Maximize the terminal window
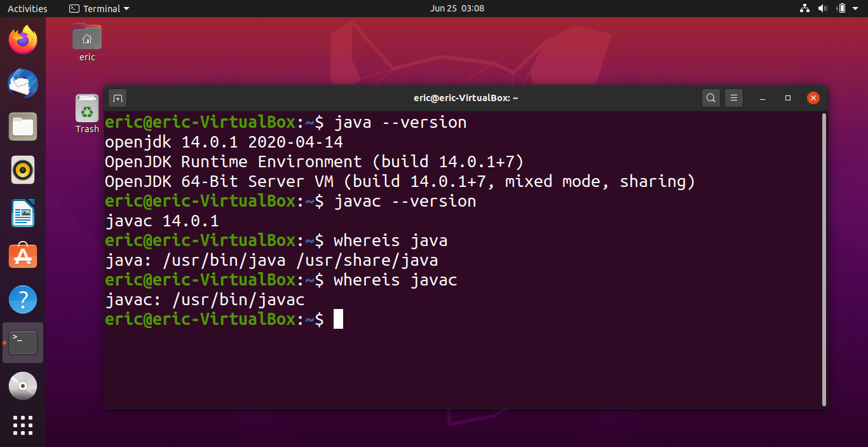The height and width of the screenshot is (447, 868). tap(788, 98)
